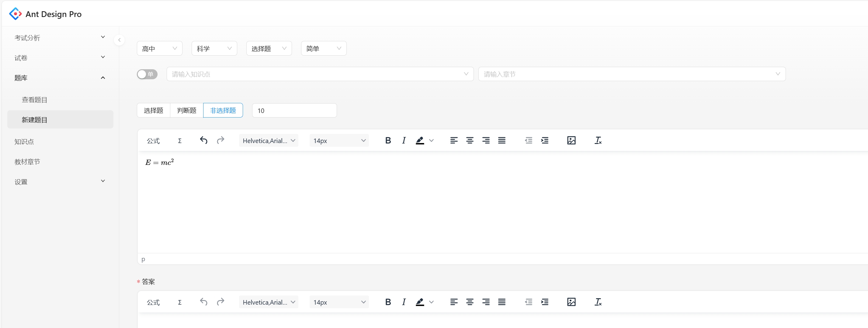
Task: Center align in the answer editor
Action: [x=470, y=302]
